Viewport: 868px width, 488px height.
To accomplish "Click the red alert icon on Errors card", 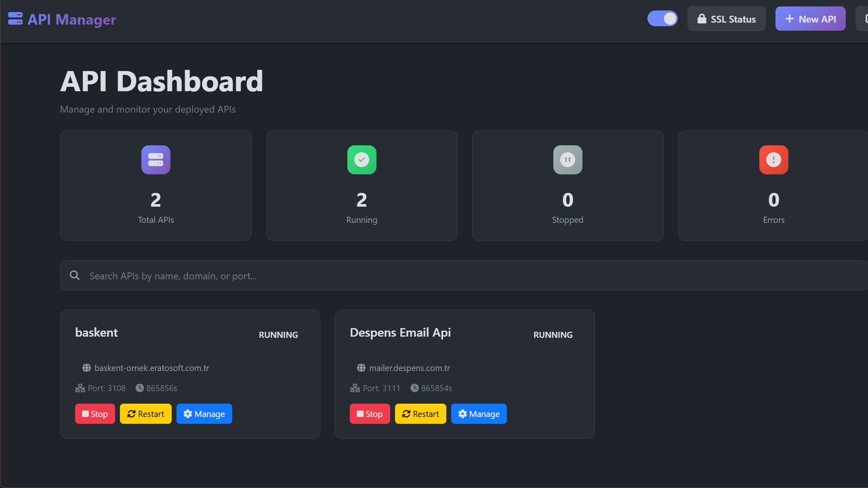I will (773, 160).
